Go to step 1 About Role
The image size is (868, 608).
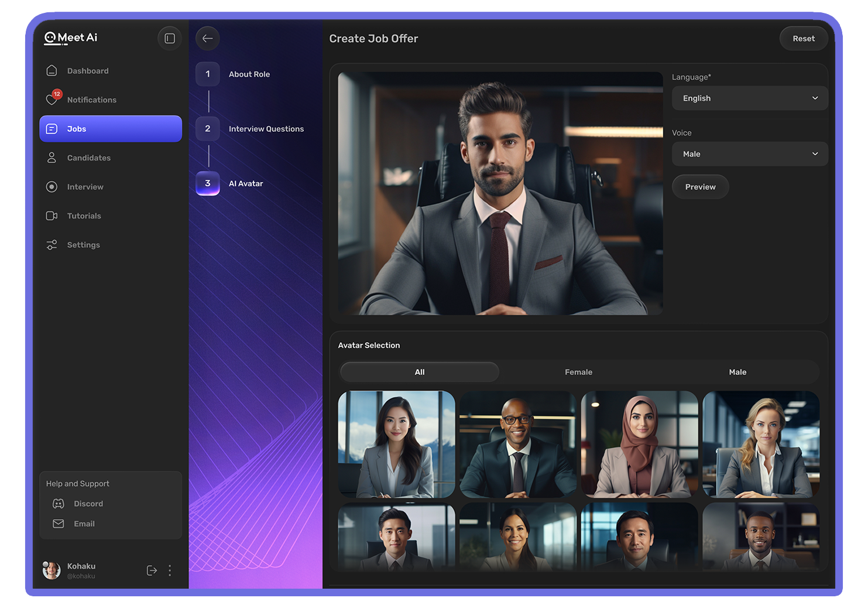click(x=208, y=74)
